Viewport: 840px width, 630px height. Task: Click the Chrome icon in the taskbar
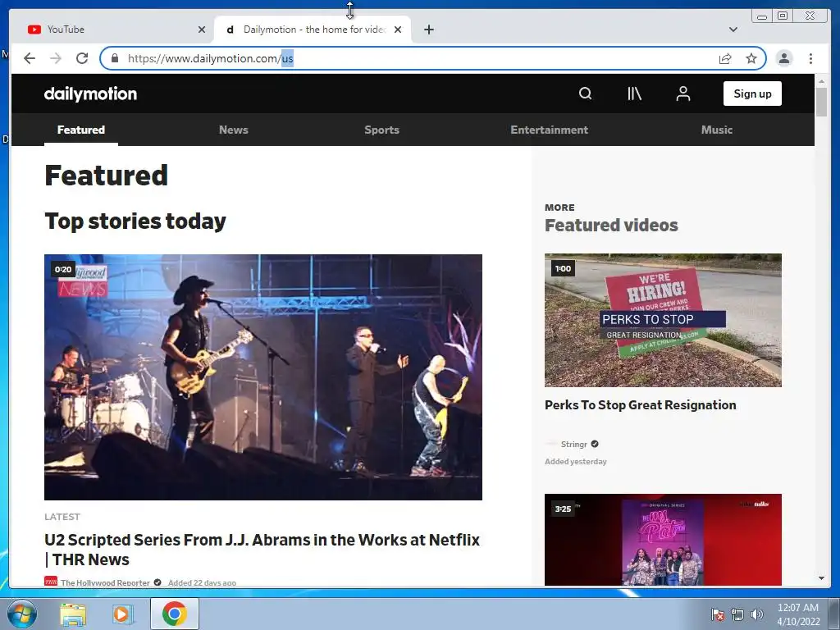(174, 614)
